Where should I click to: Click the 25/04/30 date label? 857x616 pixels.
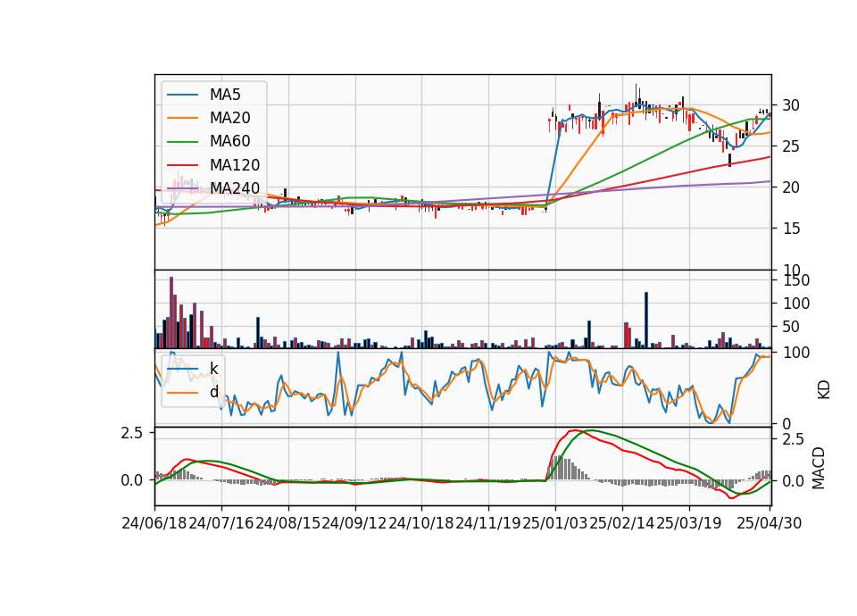coord(770,523)
